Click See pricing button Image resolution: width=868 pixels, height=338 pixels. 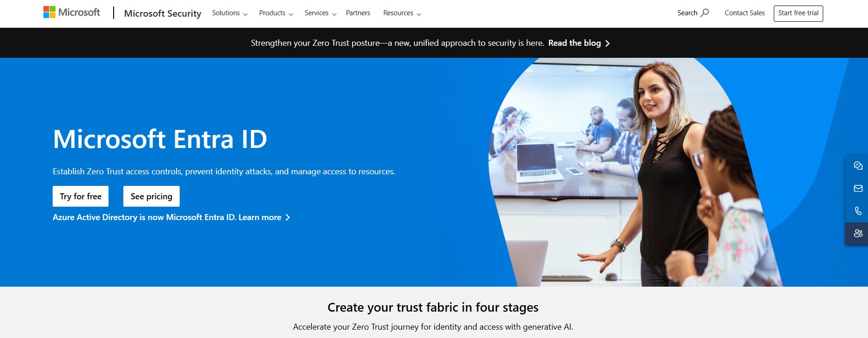coord(152,197)
